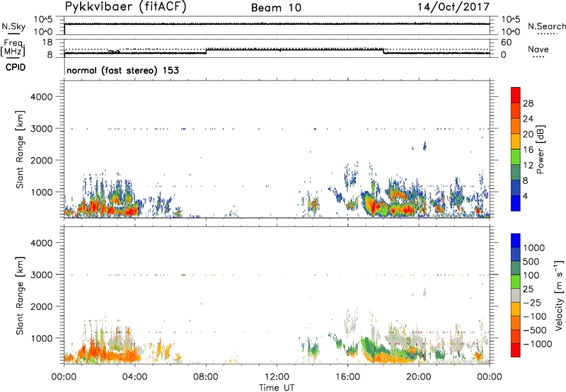Click the Slant Range [km] label of the power panel
Viewport: 566px width, 392px height.
click(20, 149)
